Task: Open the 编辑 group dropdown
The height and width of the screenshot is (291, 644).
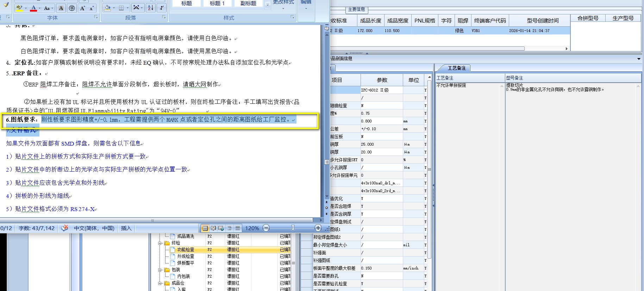Action: (x=306, y=4)
